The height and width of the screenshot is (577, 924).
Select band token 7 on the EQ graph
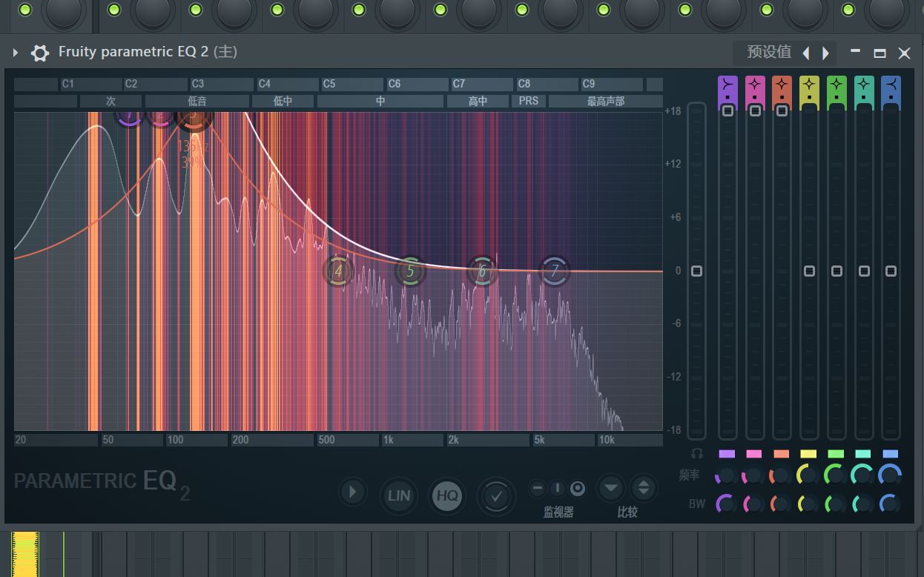(x=554, y=271)
